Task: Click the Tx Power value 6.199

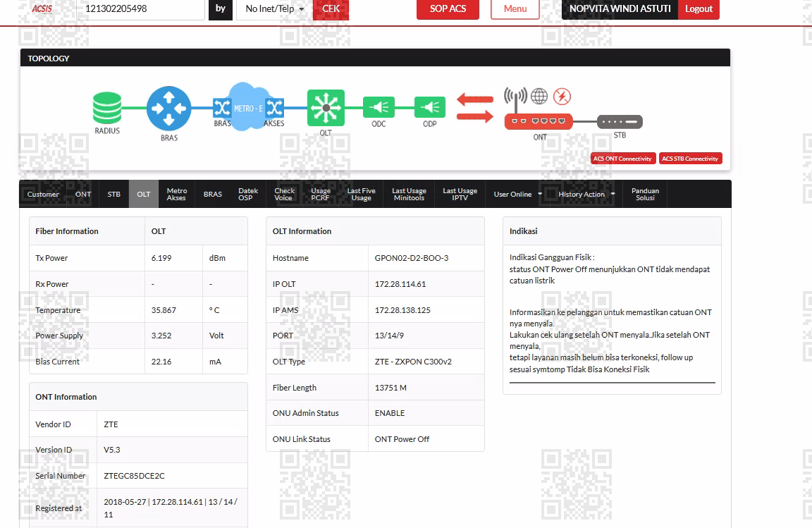Action: tap(161, 258)
